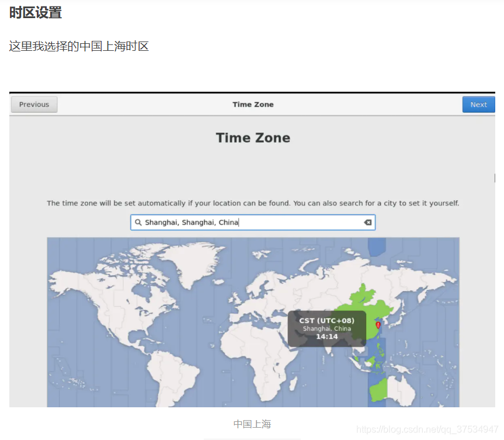Image resolution: width=504 pixels, height=440 pixels.
Task: Click the large 'Time Zone' heading
Action: 253,138
